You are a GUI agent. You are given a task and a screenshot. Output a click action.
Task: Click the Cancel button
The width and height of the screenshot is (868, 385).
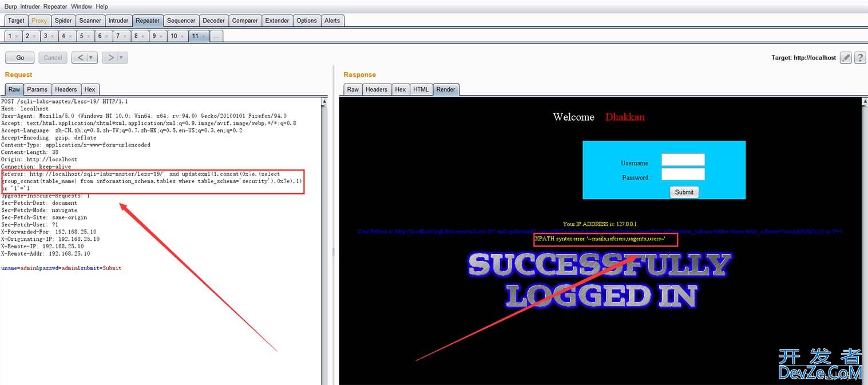pyautogui.click(x=53, y=58)
